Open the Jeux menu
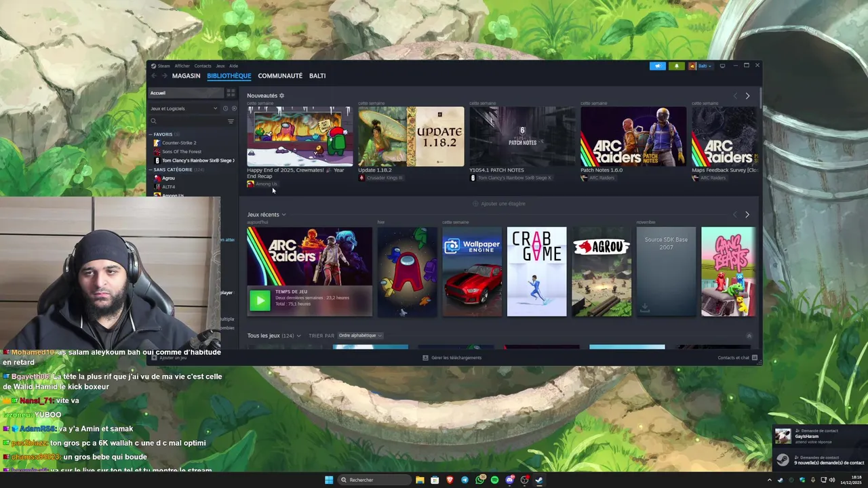Image resolution: width=868 pixels, height=488 pixels. tap(220, 66)
